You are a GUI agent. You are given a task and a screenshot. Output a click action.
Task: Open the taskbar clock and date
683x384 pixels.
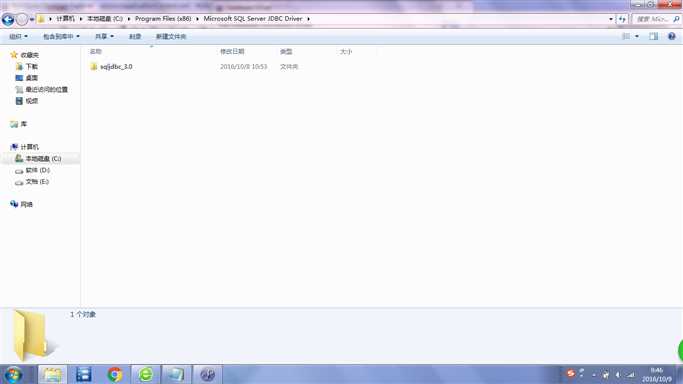pyautogui.click(x=656, y=375)
